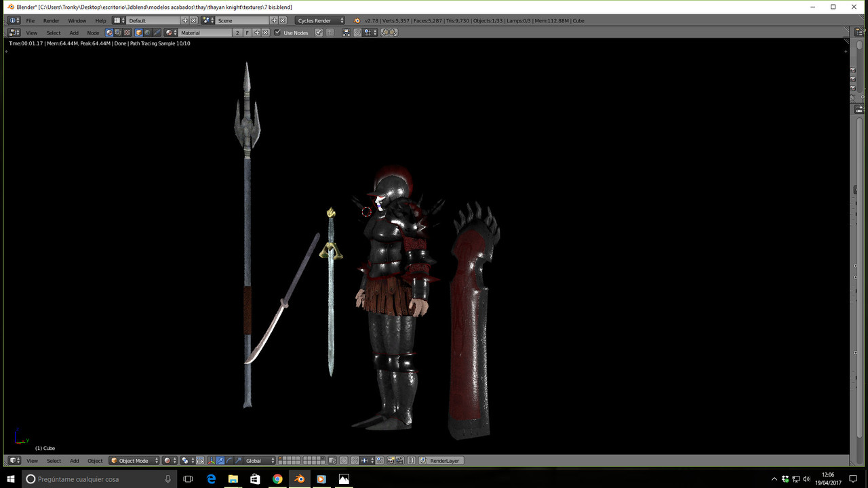The image size is (868, 488).
Task: Click the RenderLayer button
Action: pos(440,461)
